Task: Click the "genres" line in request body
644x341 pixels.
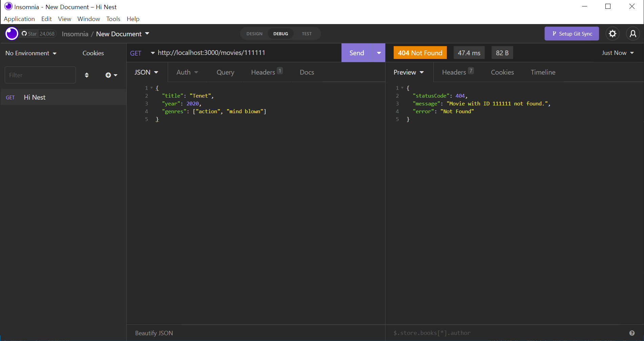Action: [x=214, y=111]
